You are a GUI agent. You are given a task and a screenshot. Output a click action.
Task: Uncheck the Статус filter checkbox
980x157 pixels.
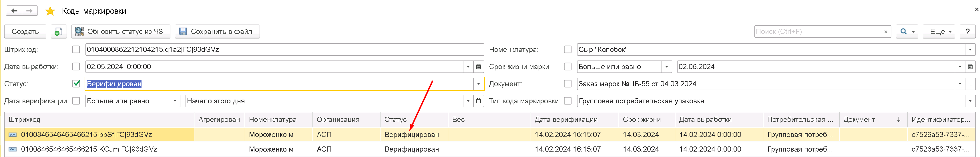tap(76, 84)
